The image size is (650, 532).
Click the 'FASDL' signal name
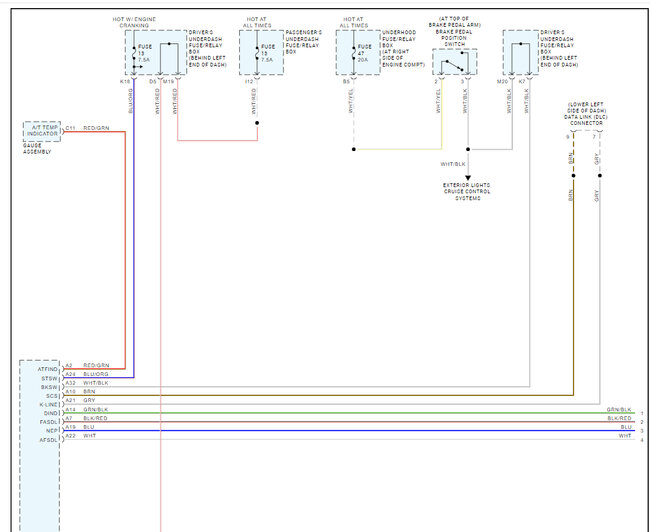(49, 422)
